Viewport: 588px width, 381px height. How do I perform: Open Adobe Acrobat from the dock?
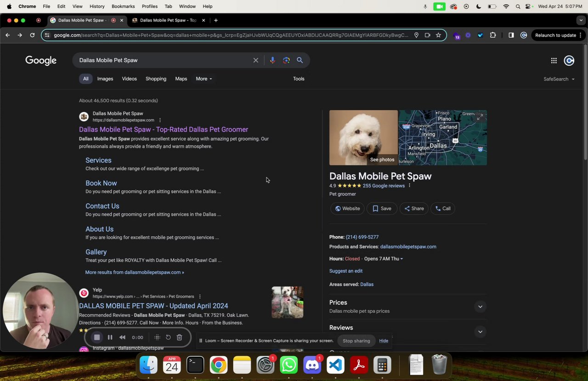point(359,365)
